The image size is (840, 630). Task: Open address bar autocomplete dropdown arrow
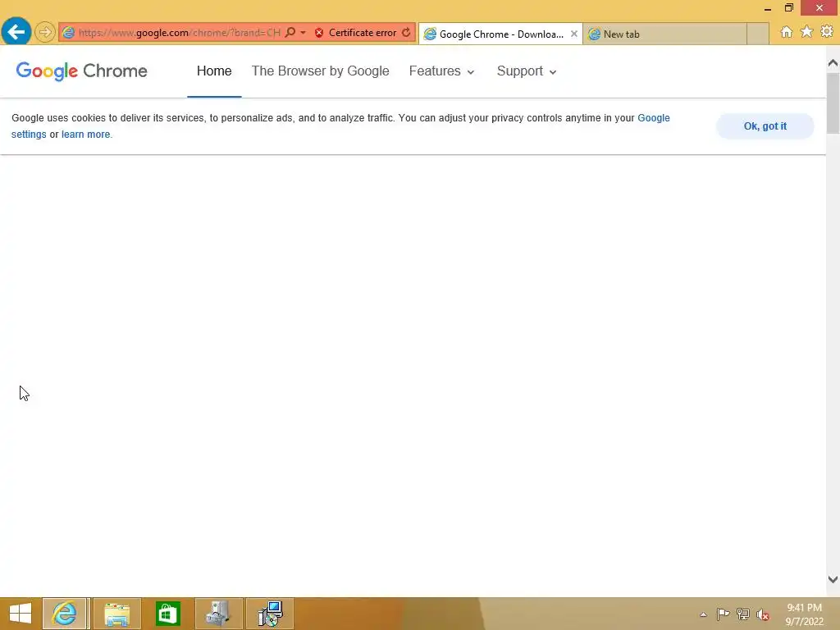pyautogui.click(x=303, y=33)
